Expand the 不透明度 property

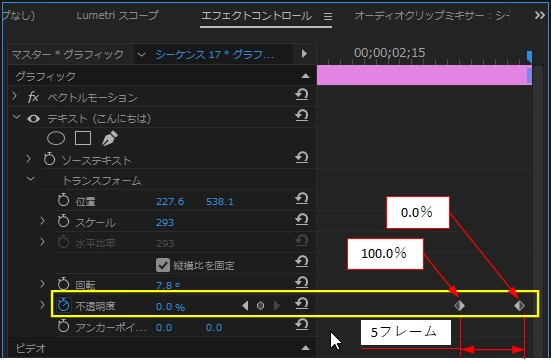(x=43, y=305)
